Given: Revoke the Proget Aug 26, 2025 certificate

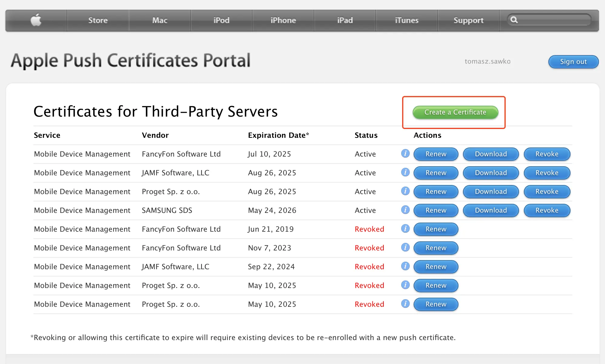Looking at the screenshot, I should (547, 192).
